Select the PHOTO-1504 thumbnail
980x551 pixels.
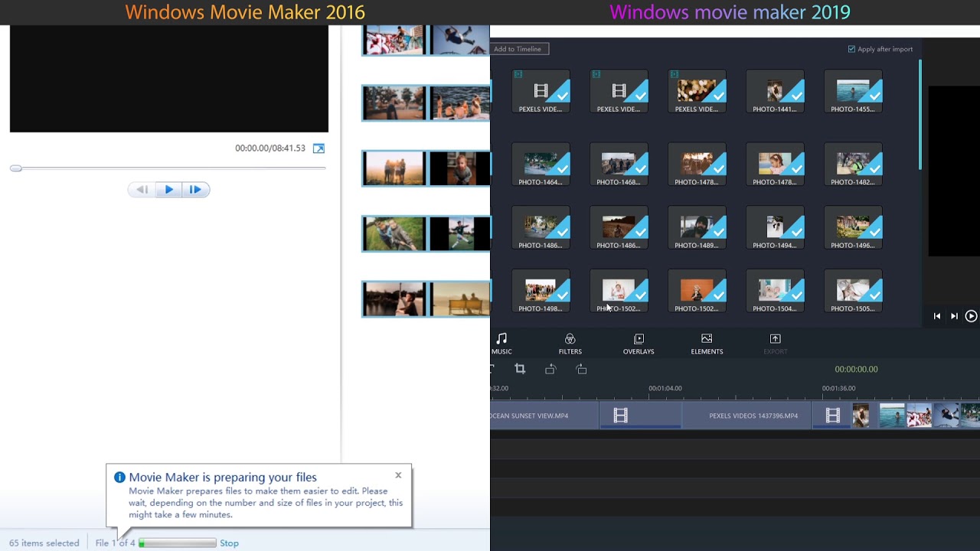click(776, 291)
